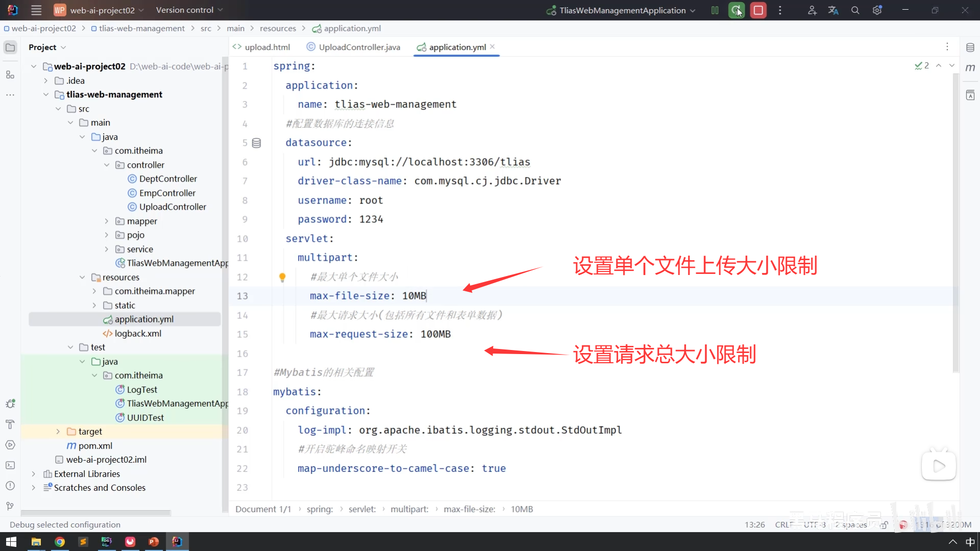Open the hamburger main menu
This screenshot has width=980, height=551.
click(36, 10)
